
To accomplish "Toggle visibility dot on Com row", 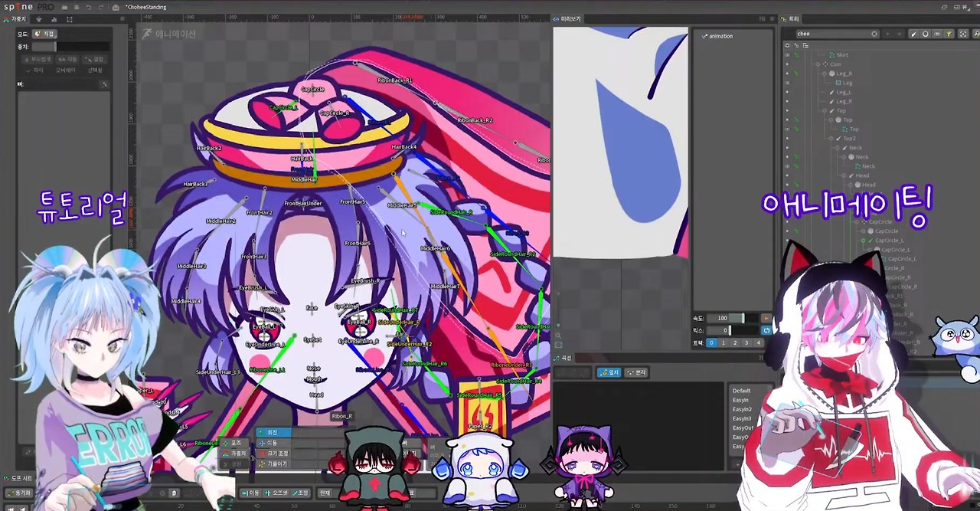I will pyautogui.click(x=787, y=64).
